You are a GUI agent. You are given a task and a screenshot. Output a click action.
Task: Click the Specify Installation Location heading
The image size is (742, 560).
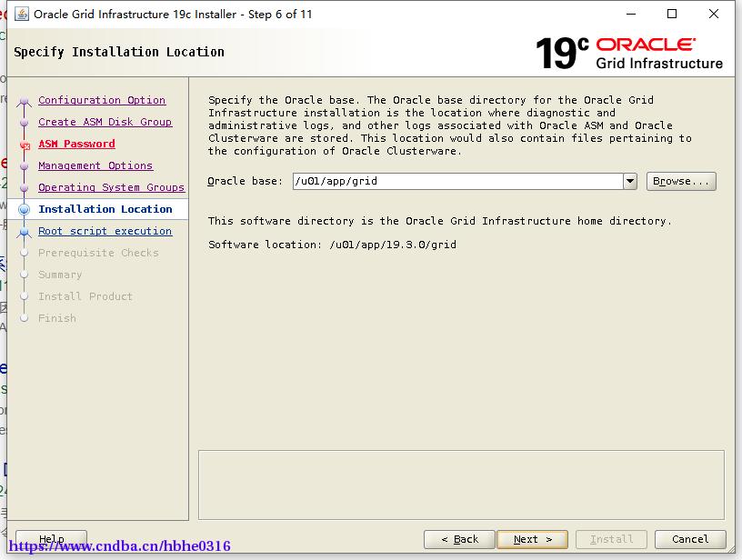pos(119,52)
